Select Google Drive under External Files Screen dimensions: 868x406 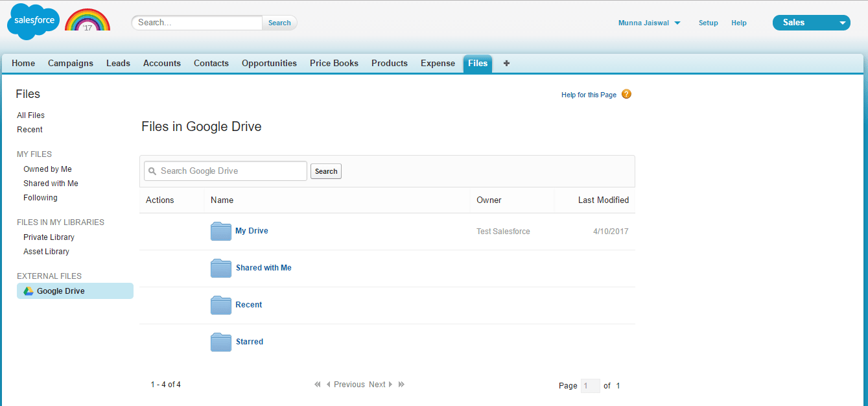[x=75, y=291]
